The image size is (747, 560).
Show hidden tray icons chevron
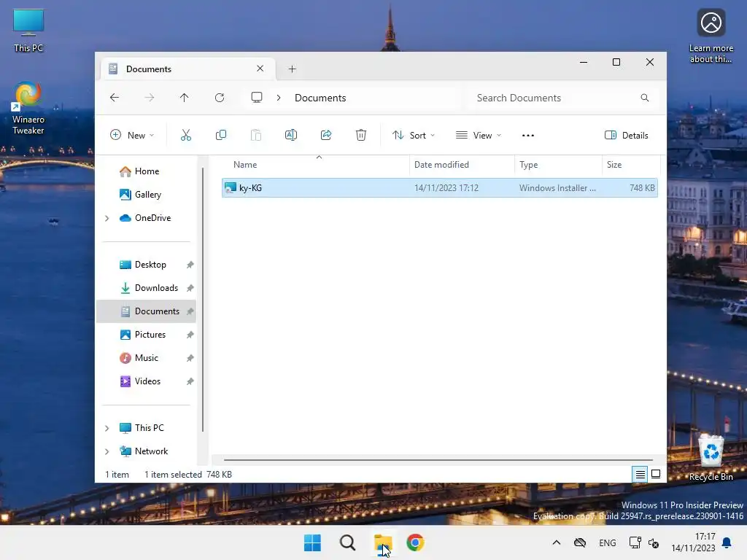(x=556, y=542)
